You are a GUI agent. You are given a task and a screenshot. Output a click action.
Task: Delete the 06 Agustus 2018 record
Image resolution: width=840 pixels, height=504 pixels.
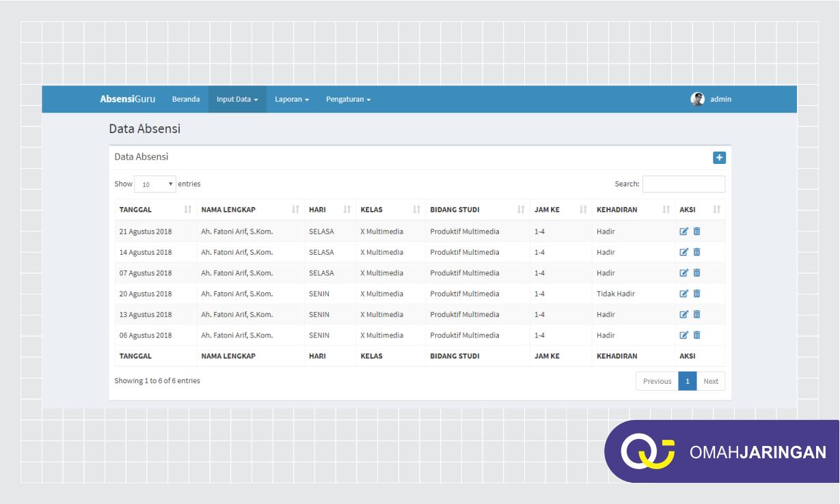pos(696,335)
